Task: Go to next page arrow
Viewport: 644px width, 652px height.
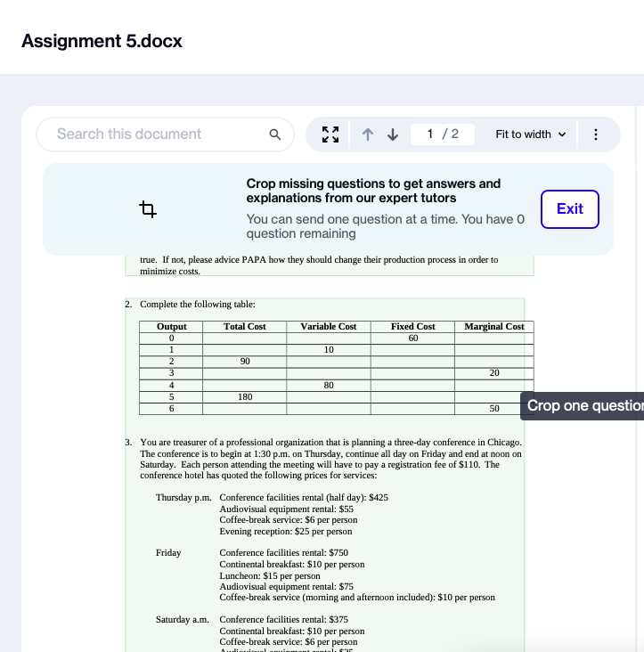Action: pyautogui.click(x=393, y=134)
